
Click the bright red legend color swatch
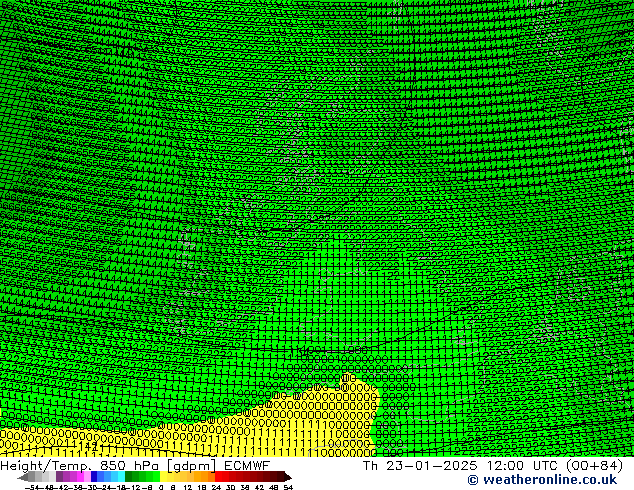click(218, 477)
